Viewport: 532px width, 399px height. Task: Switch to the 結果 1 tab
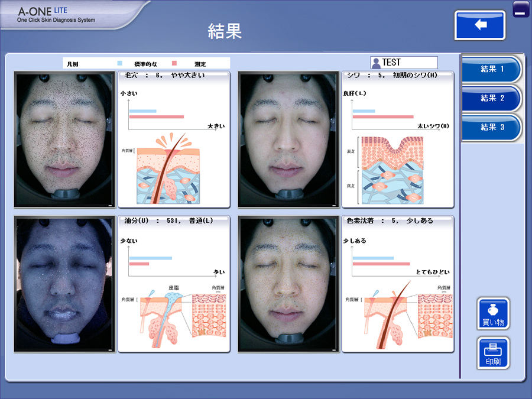(x=492, y=69)
